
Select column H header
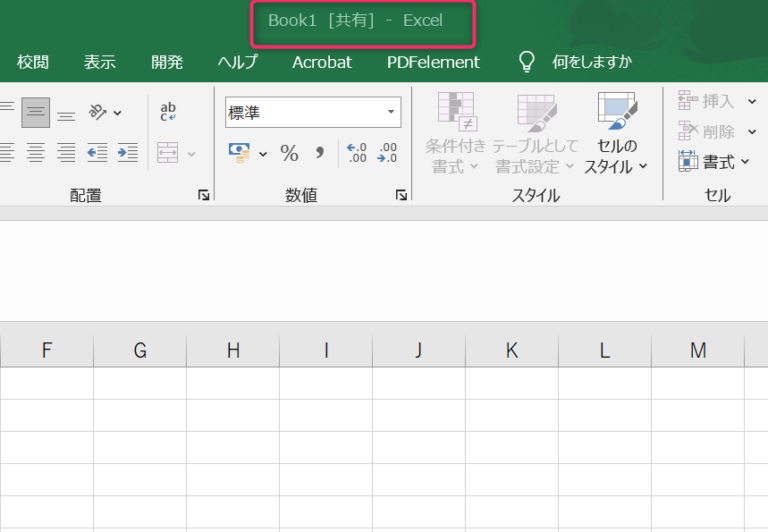point(233,350)
